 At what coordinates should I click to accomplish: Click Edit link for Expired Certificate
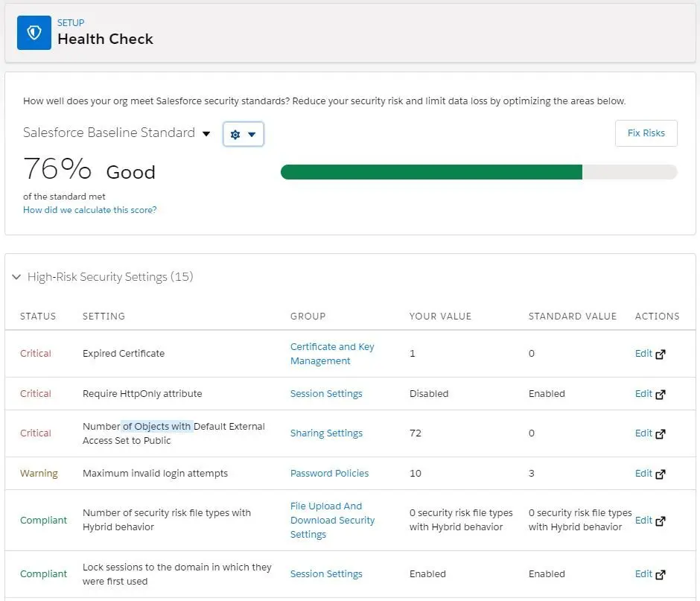tap(643, 354)
